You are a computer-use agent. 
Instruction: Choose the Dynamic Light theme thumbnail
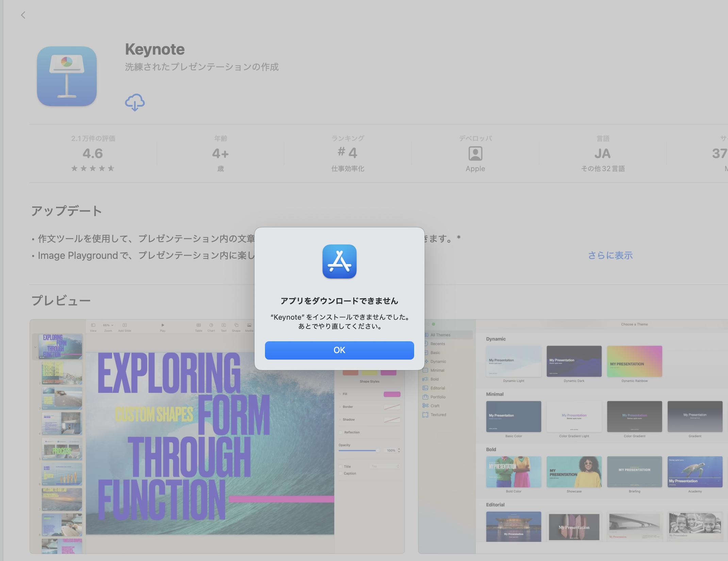coord(513,361)
